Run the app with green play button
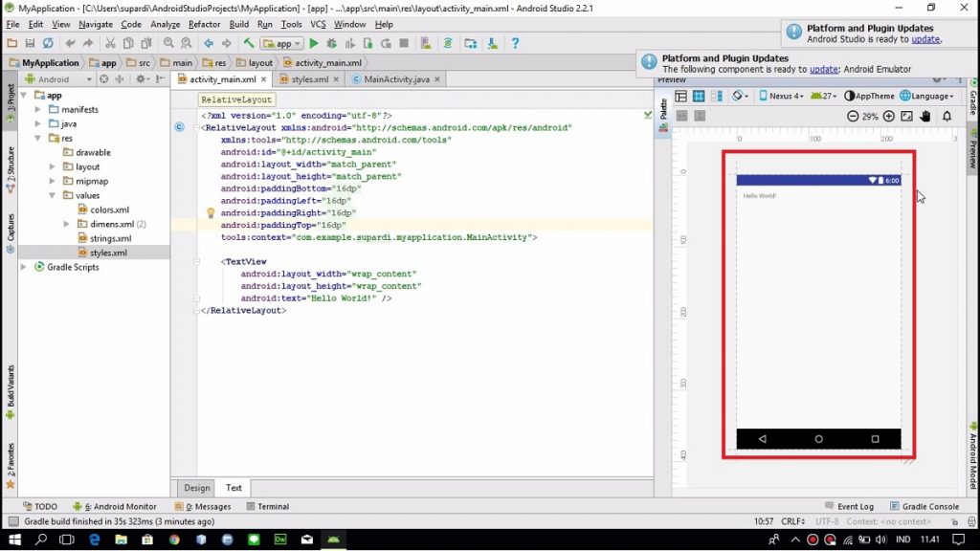980x551 pixels. point(313,44)
